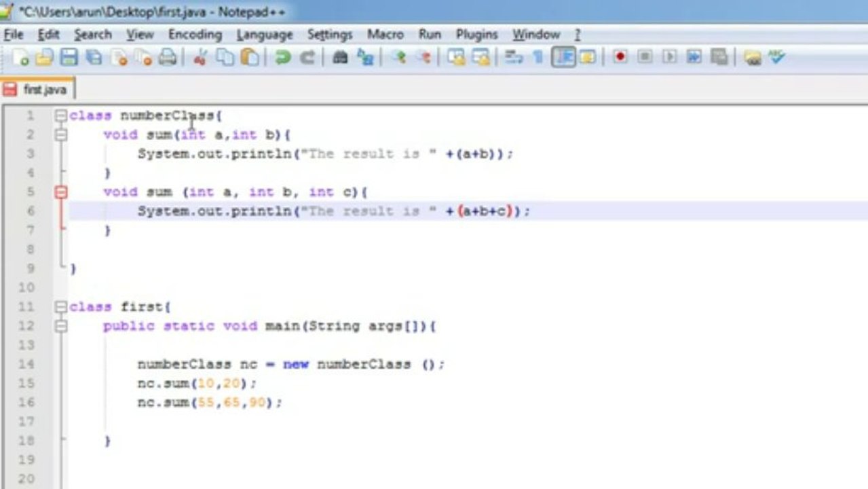
Task: Click 'class numberClass{' on line 1
Action: coord(146,115)
